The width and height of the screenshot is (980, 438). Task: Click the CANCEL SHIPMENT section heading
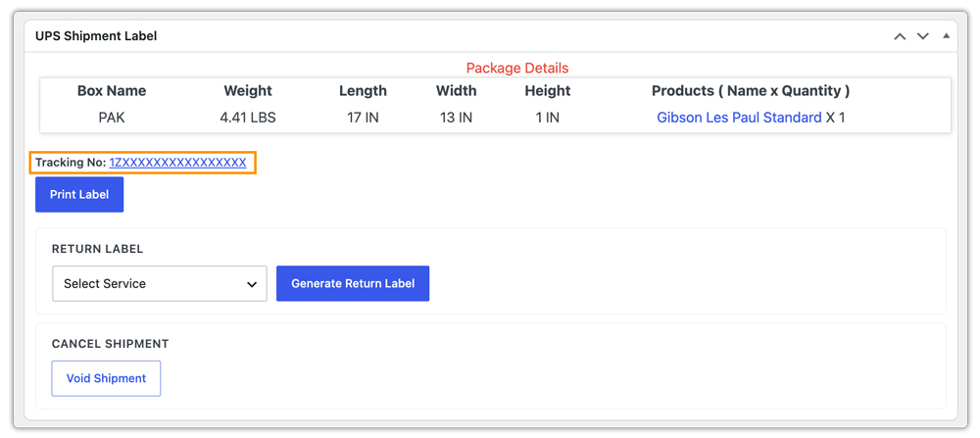coord(111,344)
